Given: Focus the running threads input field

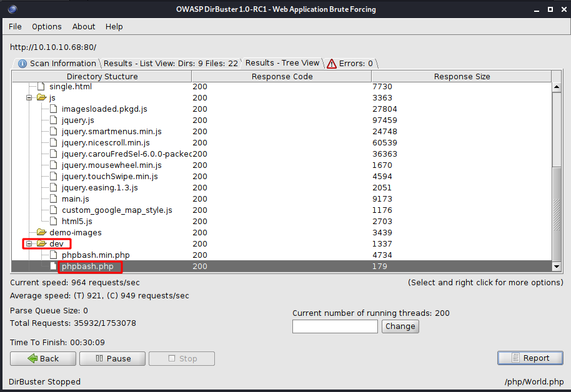Looking at the screenshot, I should pos(335,326).
